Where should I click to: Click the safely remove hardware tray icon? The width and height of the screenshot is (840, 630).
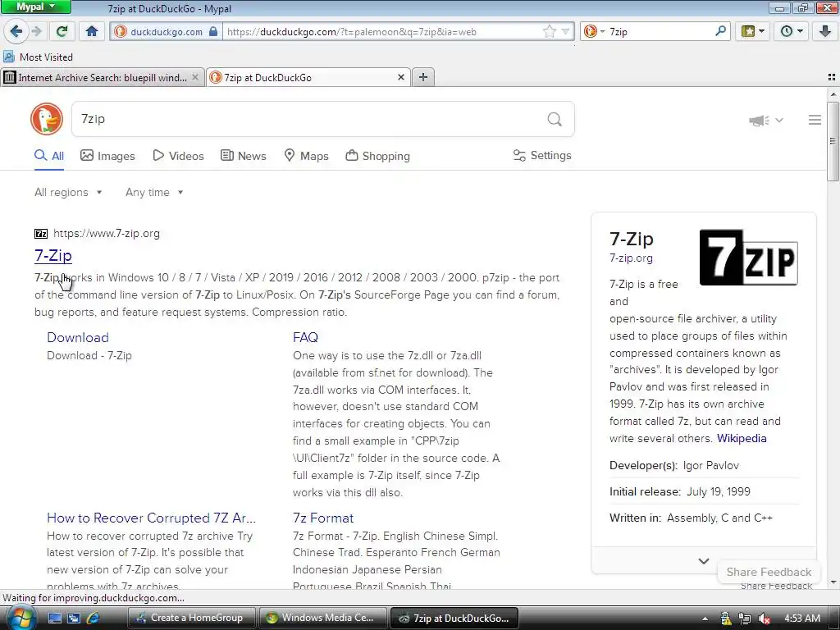pos(726,619)
